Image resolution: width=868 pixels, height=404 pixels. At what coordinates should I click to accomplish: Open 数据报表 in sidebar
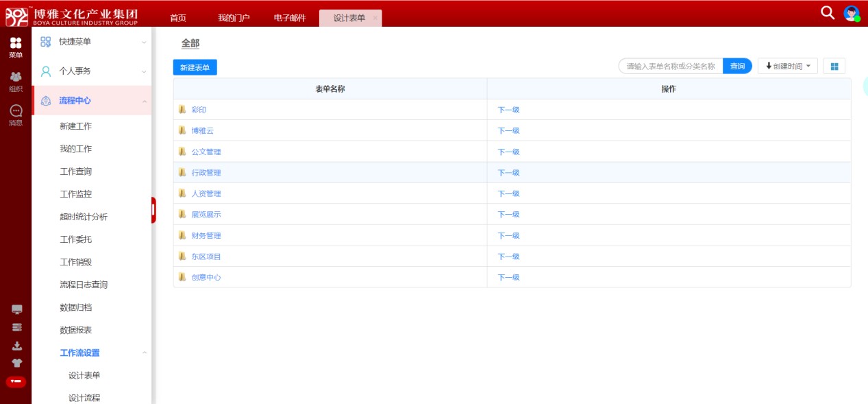tap(75, 330)
